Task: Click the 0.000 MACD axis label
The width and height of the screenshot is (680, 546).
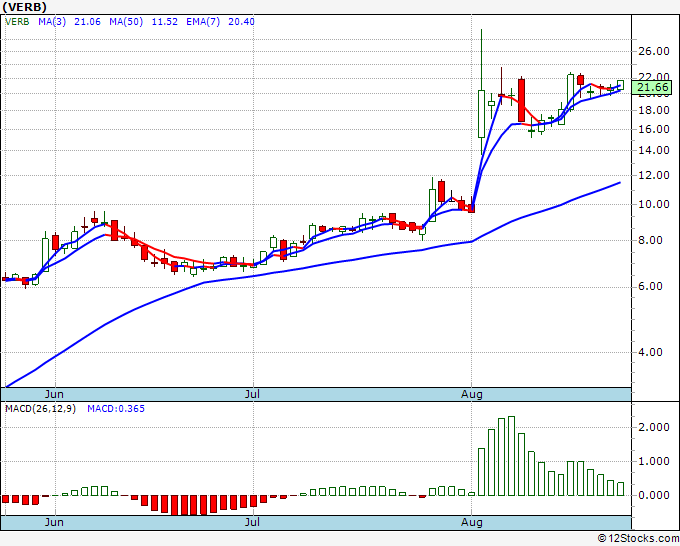Action: pos(654,495)
